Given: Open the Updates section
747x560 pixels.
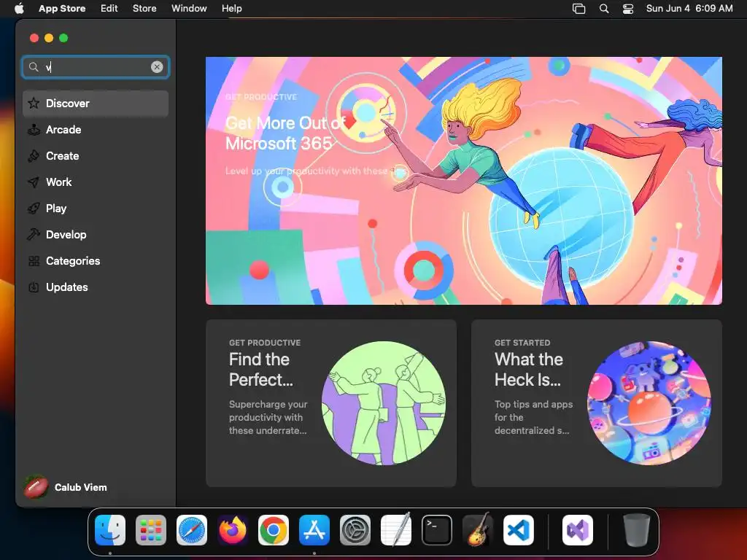Looking at the screenshot, I should coord(96,287).
